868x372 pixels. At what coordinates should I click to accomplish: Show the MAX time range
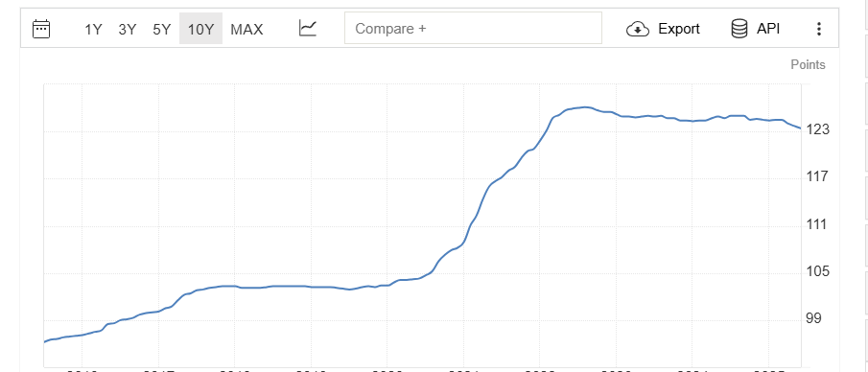point(246,30)
